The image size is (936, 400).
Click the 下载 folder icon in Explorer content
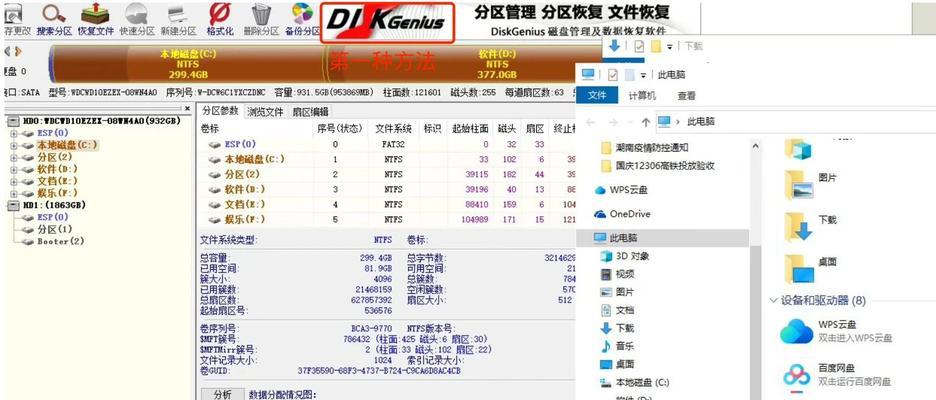click(798, 226)
